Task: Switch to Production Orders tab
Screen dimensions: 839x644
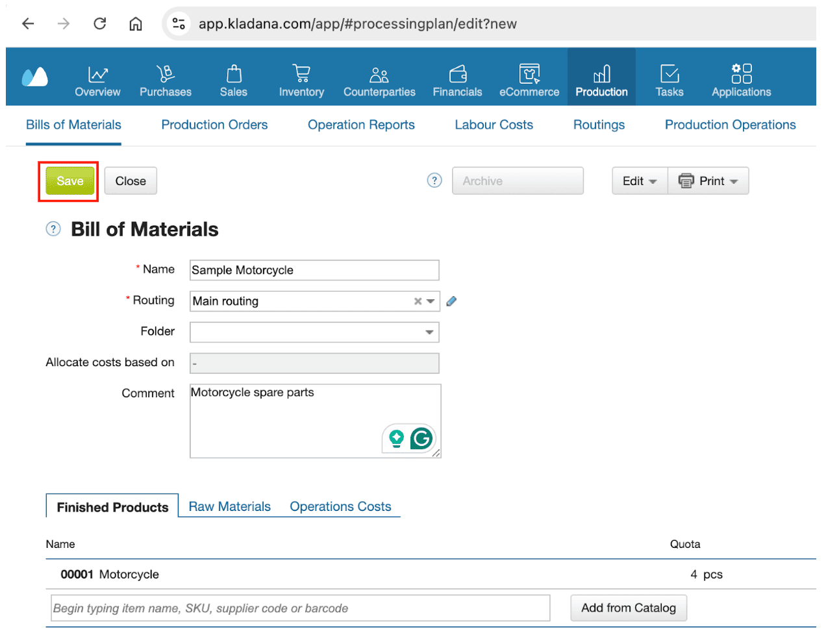Action: coord(214,125)
